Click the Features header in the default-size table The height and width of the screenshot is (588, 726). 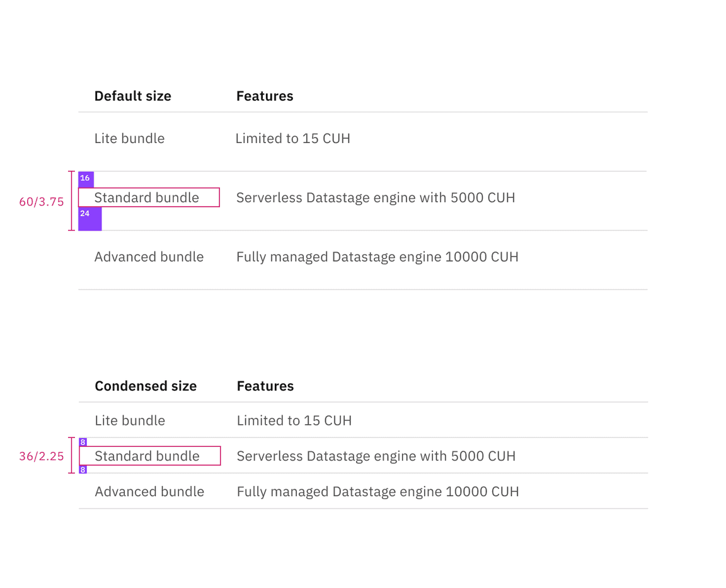[265, 96]
